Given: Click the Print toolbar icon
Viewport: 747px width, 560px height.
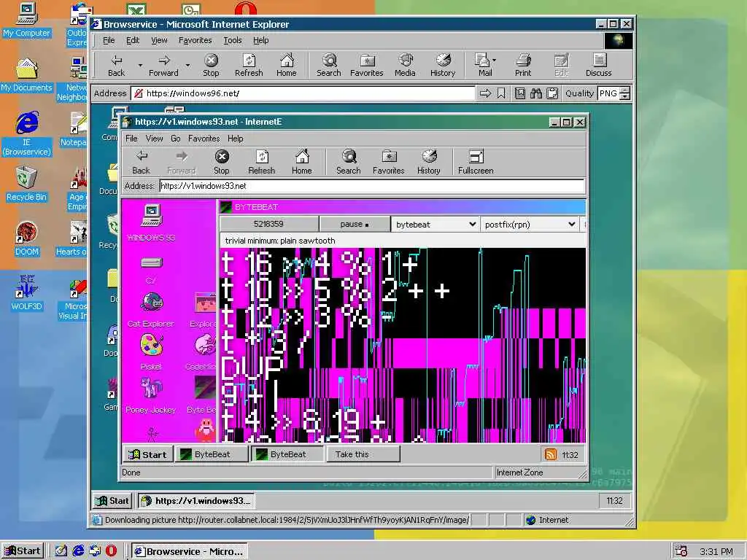Looking at the screenshot, I should point(522,65).
